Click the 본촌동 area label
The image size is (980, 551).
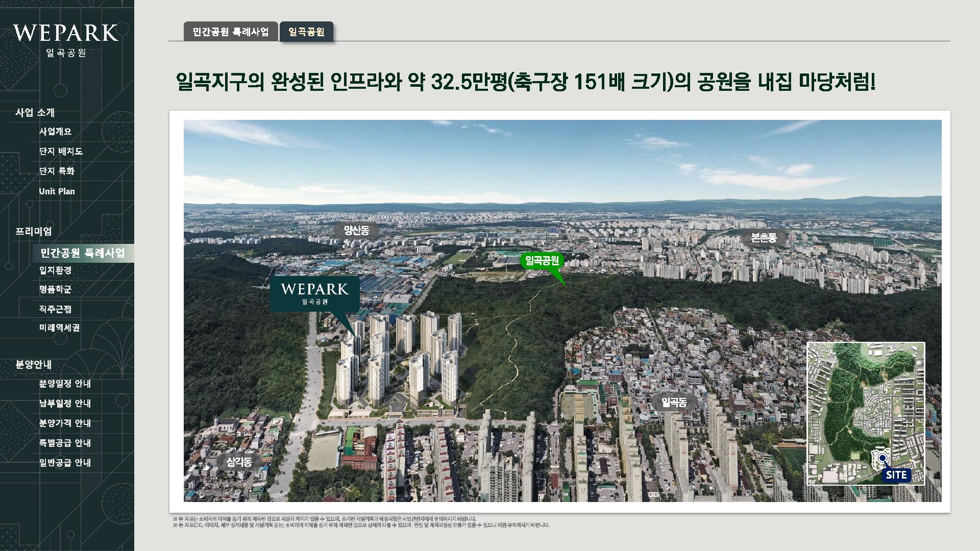(x=764, y=237)
